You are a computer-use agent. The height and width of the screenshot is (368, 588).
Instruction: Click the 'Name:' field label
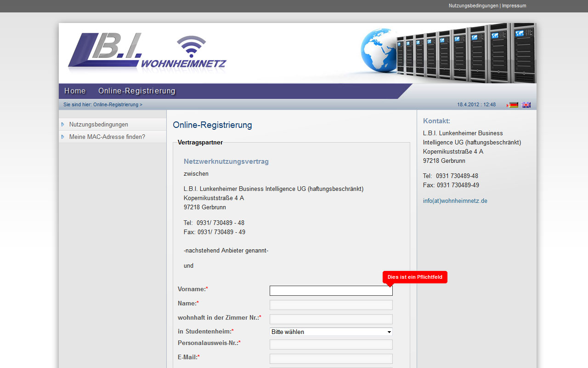pos(188,304)
